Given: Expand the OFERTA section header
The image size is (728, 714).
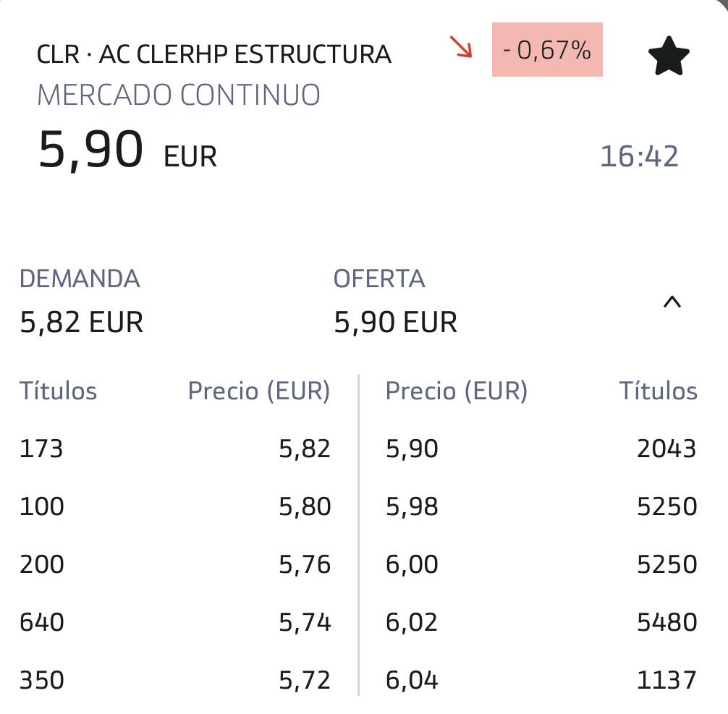Looking at the screenshot, I should pos(378,278).
